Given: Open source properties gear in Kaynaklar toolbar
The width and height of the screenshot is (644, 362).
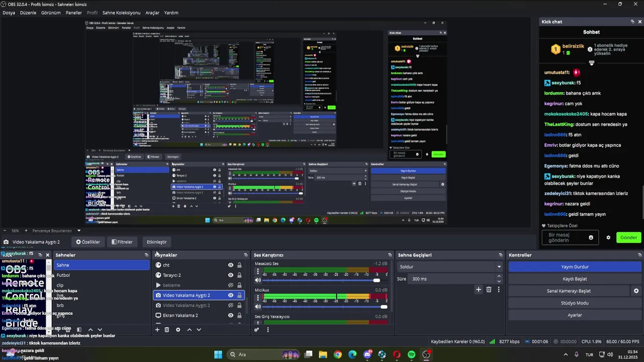Looking at the screenshot, I should tap(178, 330).
